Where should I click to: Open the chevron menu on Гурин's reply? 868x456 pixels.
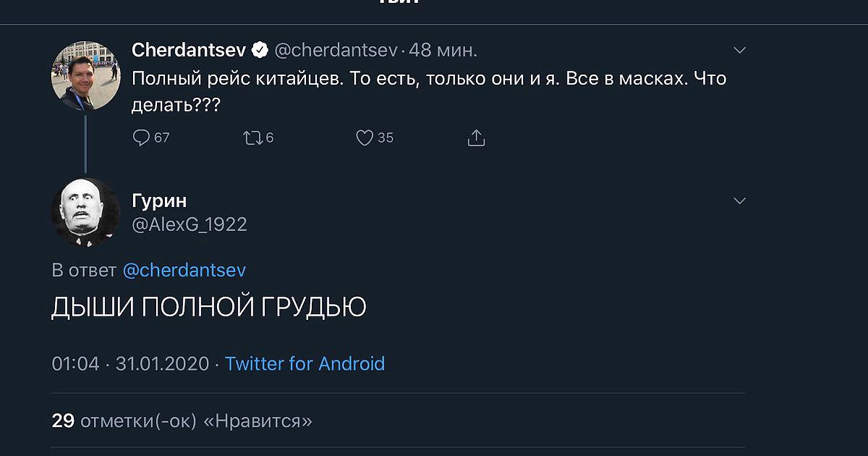(x=739, y=200)
